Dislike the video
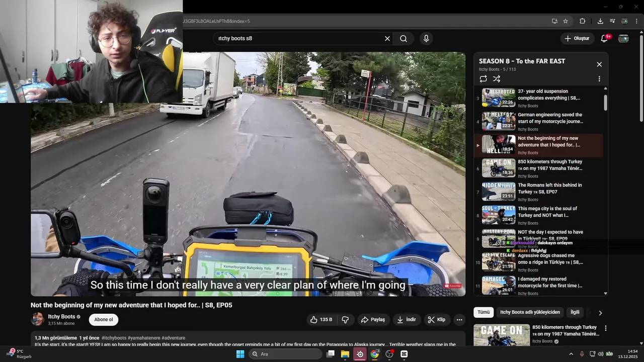This screenshot has height=362, width=644. [345, 320]
